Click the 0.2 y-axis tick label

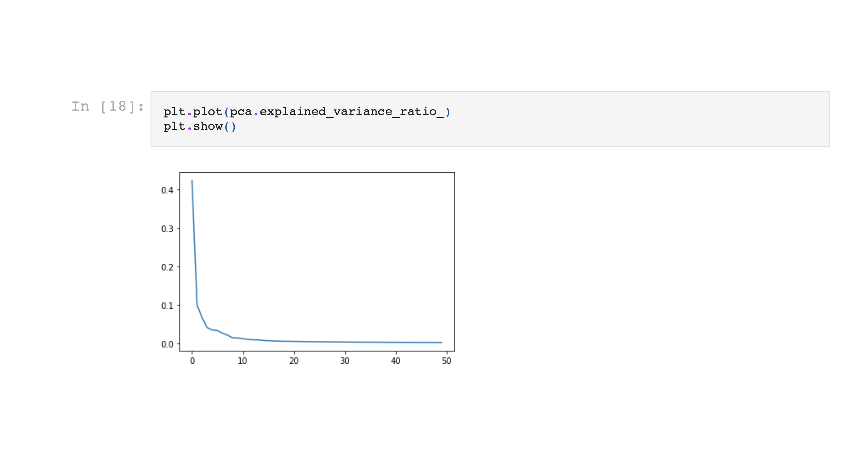167,267
